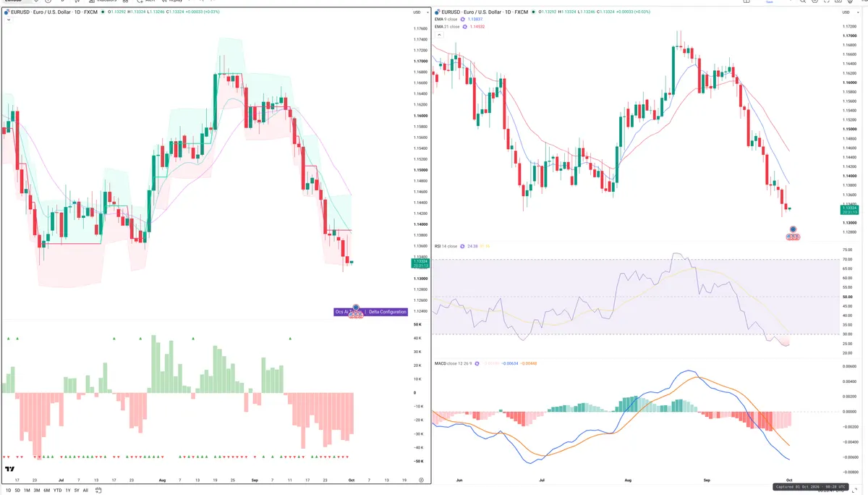This screenshot has width=868, height=495.
Task: Click the TradingView logo on the left chart
Action: pyautogui.click(x=10, y=470)
